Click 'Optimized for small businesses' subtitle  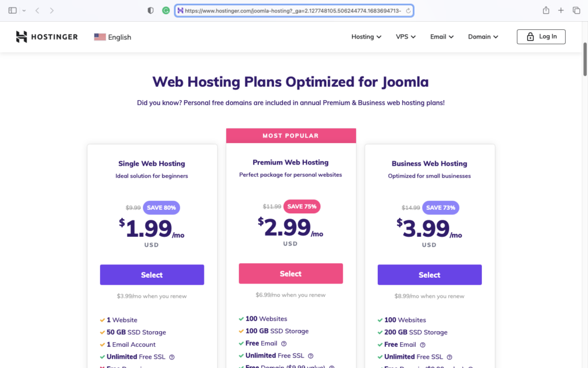(430, 176)
